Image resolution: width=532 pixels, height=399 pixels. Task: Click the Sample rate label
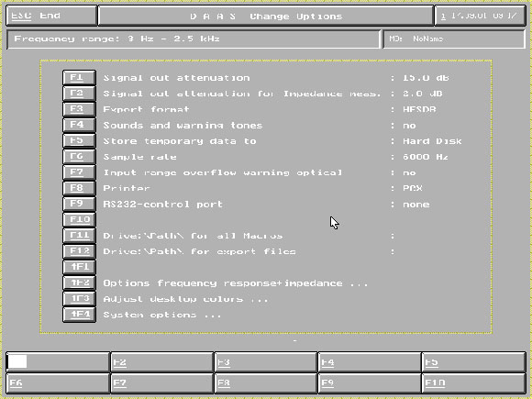pyautogui.click(x=139, y=157)
